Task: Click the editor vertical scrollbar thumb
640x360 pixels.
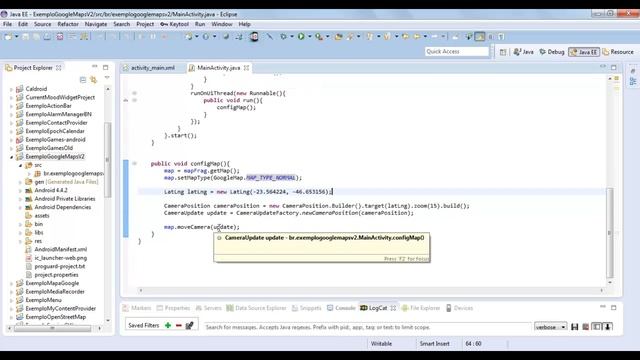Action: 610,232
